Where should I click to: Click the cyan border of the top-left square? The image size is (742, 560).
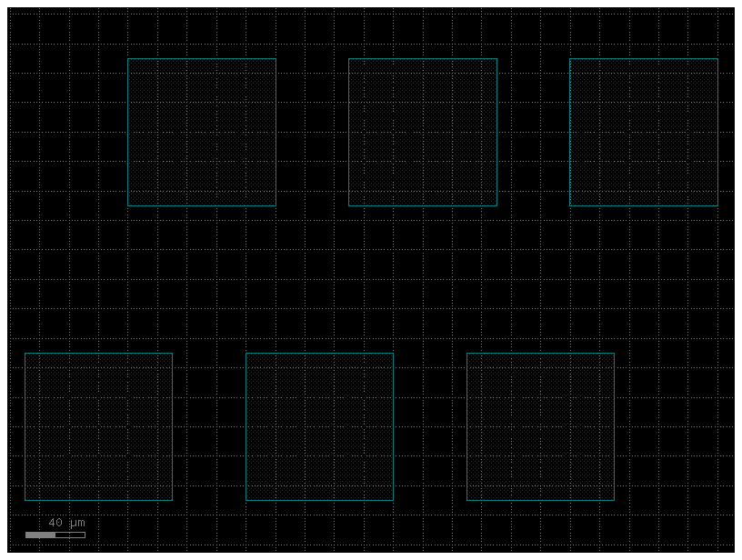(x=129, y=132)
